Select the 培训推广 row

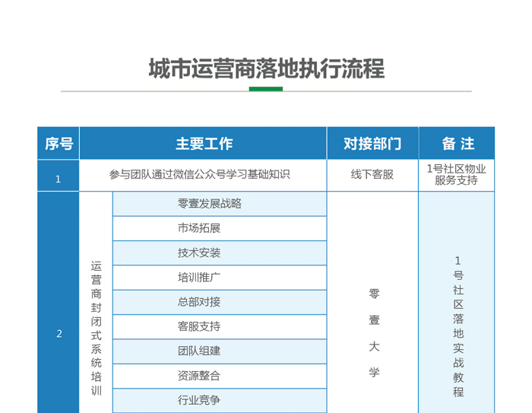click(x=220, y=278)
